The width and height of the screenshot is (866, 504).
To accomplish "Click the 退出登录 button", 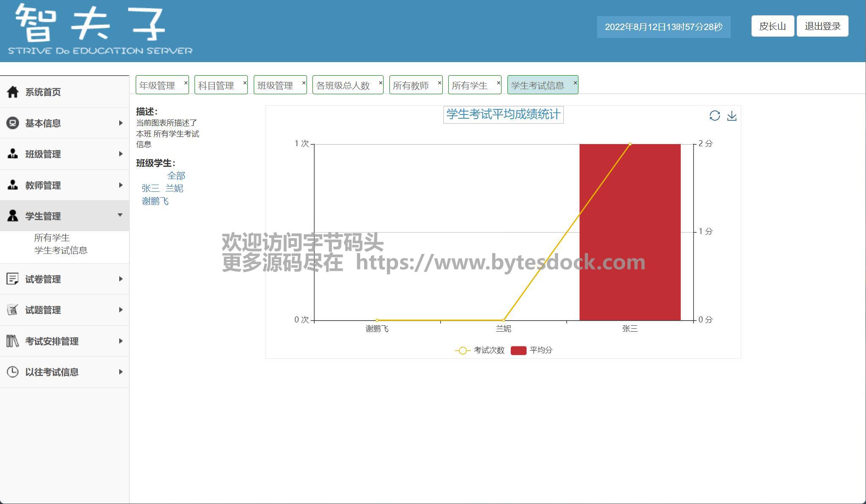I will (822, 26).
